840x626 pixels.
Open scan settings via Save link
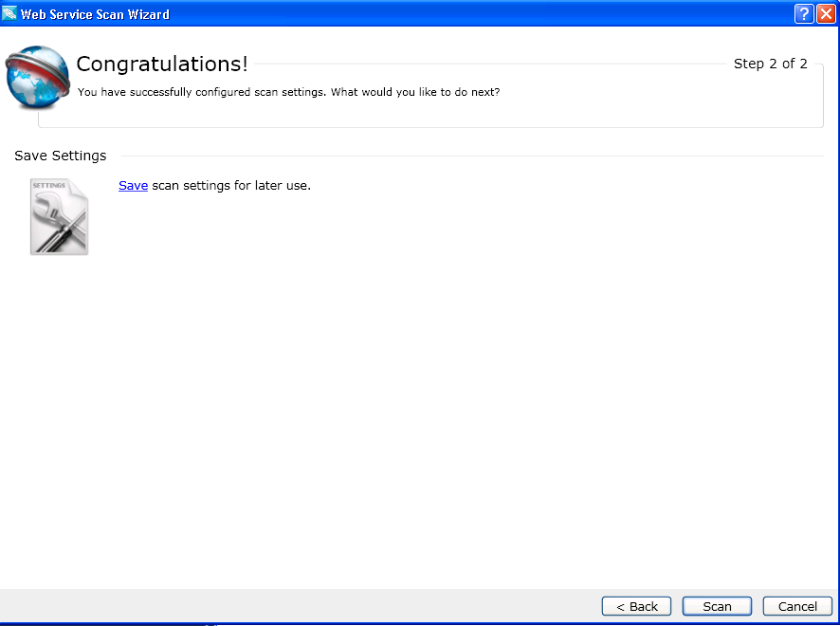(x=132, y=185)
